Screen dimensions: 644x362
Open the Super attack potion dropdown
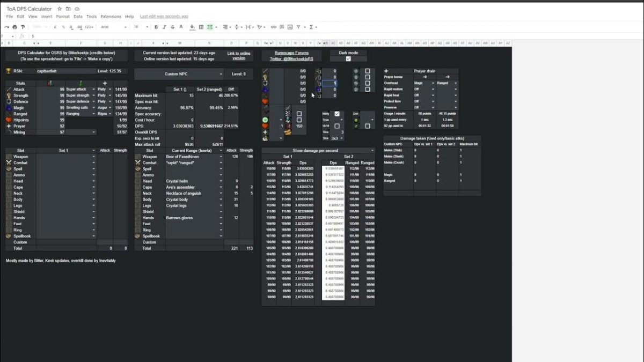pyautogui.click(x=94, y=90)
